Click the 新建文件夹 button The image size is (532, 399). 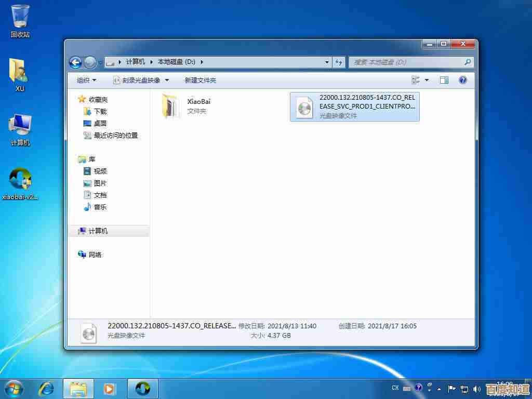(x=200, y=80)
